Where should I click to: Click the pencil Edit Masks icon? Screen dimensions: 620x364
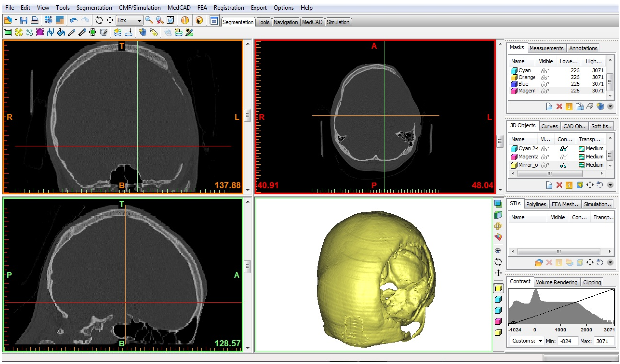pyautogui.click(x=71, y=32)
